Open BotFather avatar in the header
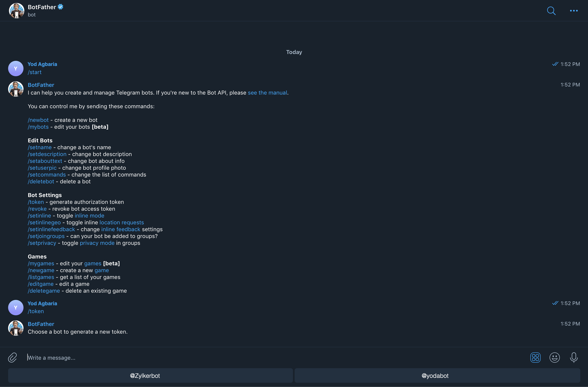Viewport: 588px width, 387px height. [17, 11]
